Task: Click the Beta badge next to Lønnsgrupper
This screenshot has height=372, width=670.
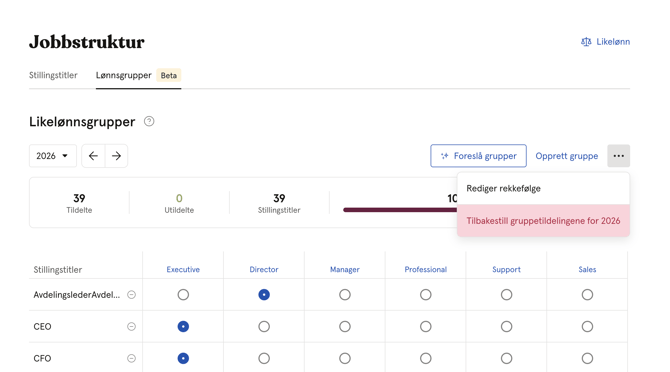Action: click(x=169, y=75)
